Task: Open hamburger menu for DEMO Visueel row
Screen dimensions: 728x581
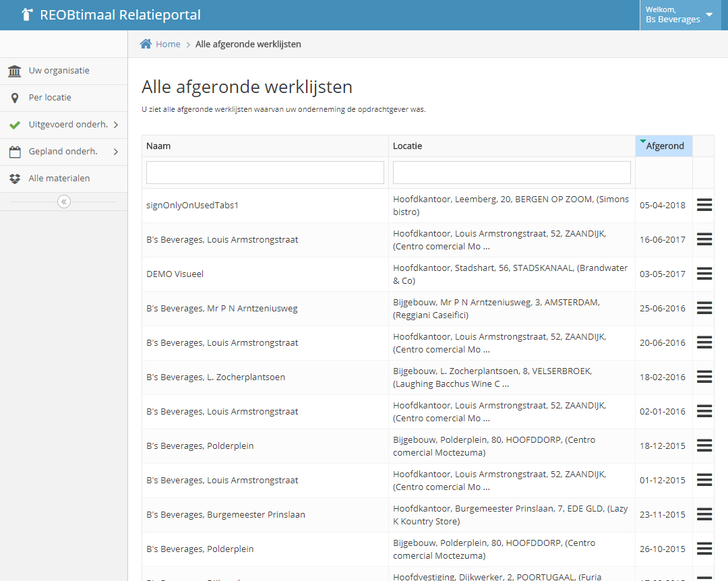Action: pos(704,274)
